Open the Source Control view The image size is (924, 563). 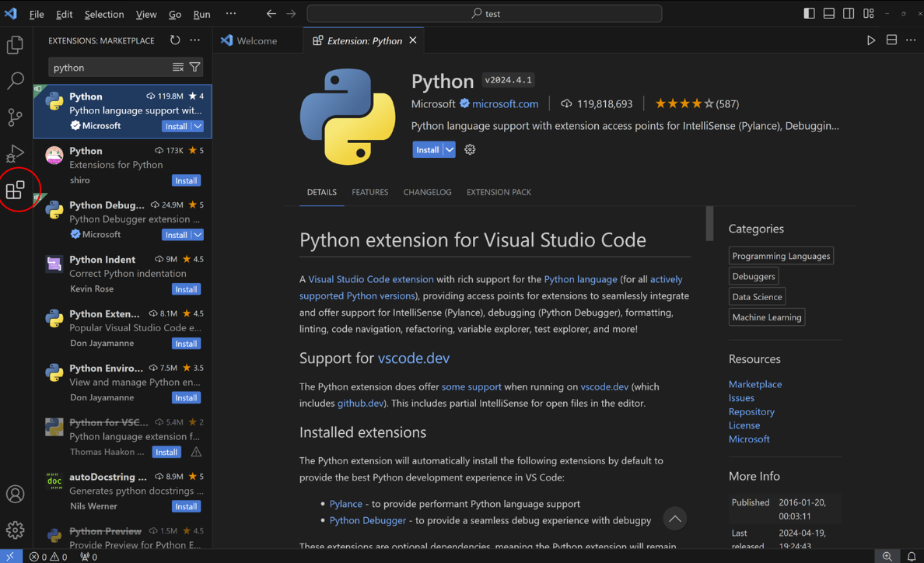point(16,117)
